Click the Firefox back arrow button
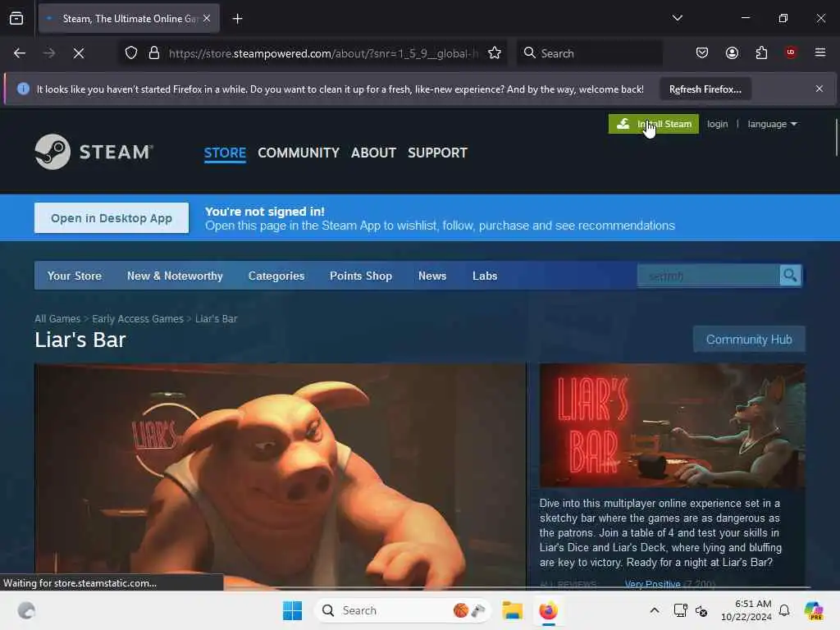This screenshot has height=630, width=840. 20,53
